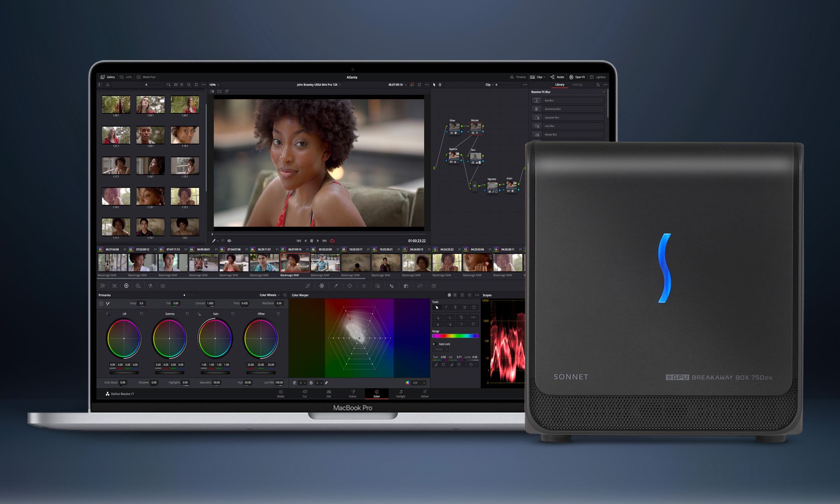
Task: Toggle the Clips panel
Action: pyautogui.click(x=536, y=77)
